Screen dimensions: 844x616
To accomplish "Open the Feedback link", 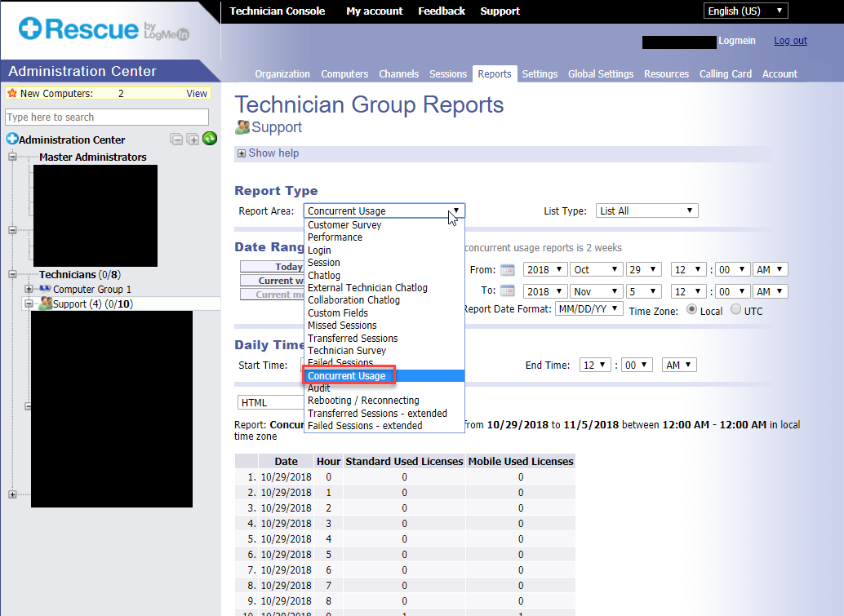I will click(x=442, y=11).
